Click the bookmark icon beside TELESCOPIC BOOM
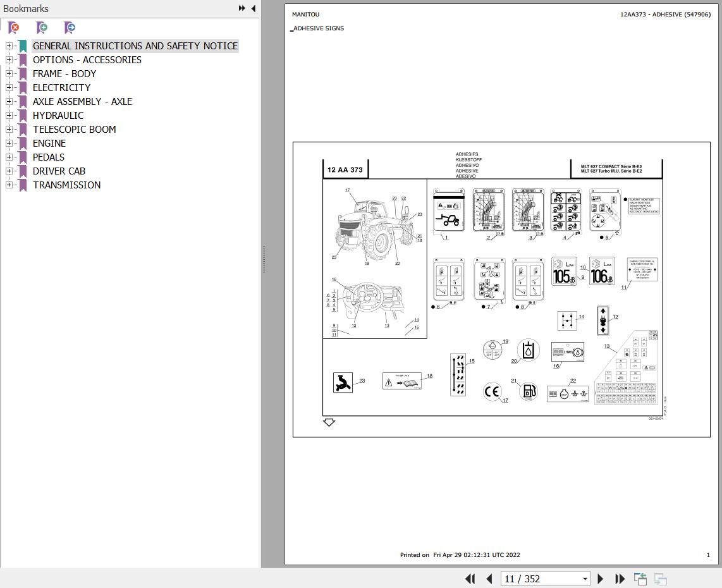This screenshot has width=722, height=588. tap(23, 130)
